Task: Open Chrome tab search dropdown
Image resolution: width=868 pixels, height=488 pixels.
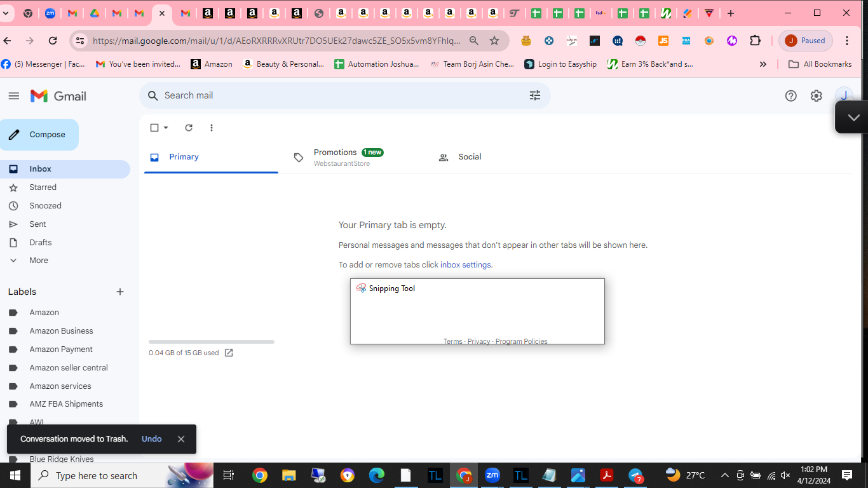Action: (6, 13)
